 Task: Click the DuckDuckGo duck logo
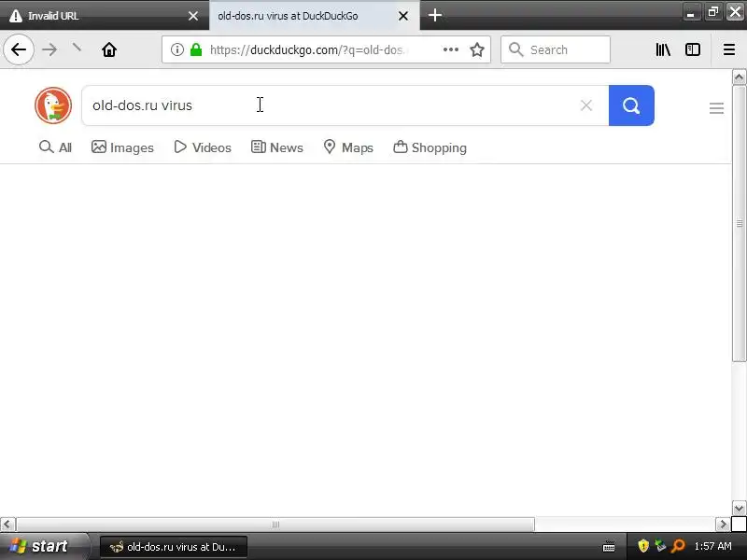[53, 105]
